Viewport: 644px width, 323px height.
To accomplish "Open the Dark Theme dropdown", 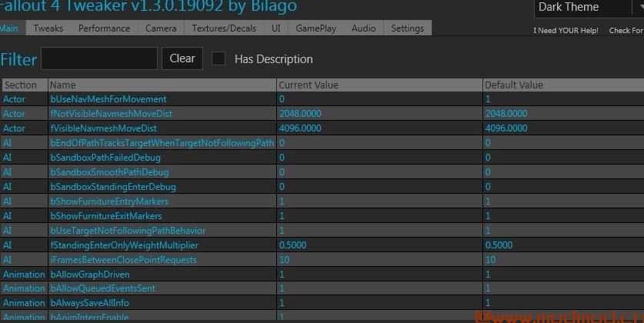I will 589,8.
